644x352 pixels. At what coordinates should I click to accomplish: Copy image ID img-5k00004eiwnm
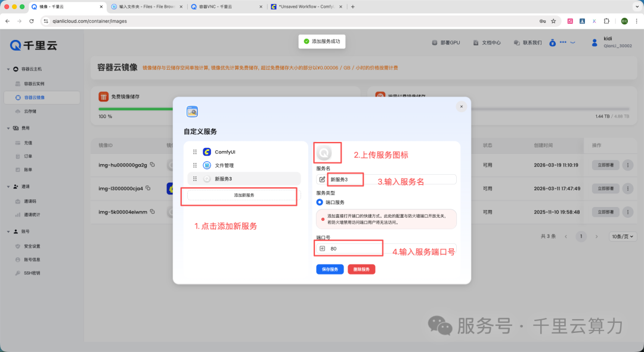pyautogui.click(x=153, y=212)
